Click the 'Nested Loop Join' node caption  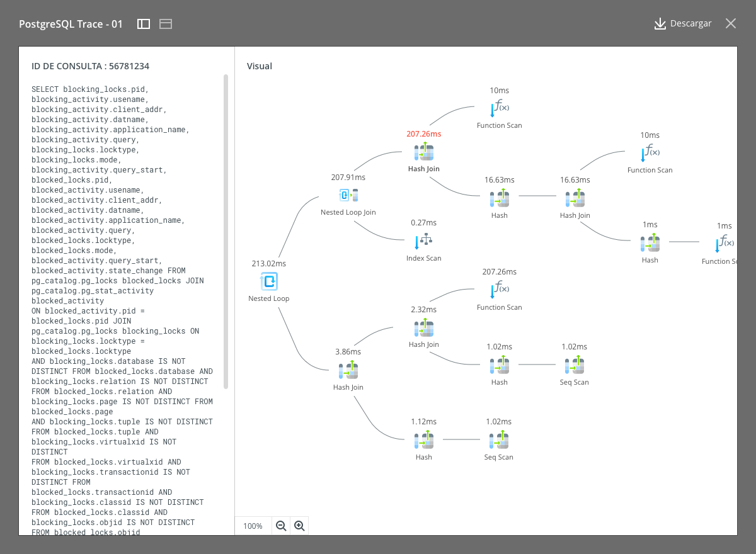348,212
